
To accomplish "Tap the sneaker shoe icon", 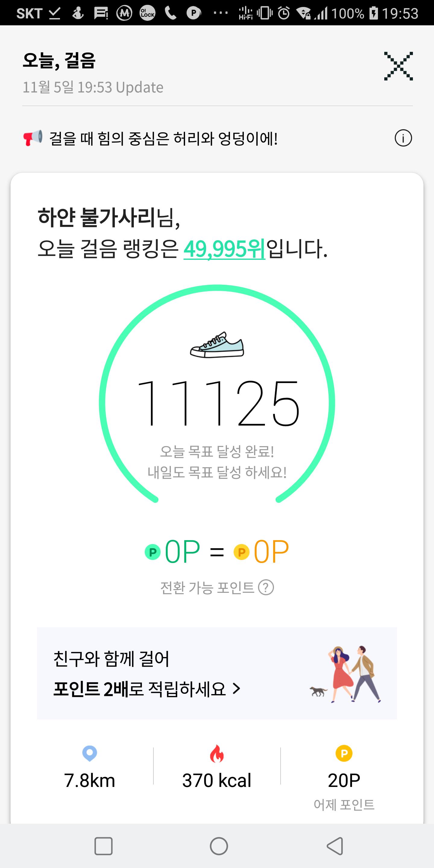I will point(217,345).
